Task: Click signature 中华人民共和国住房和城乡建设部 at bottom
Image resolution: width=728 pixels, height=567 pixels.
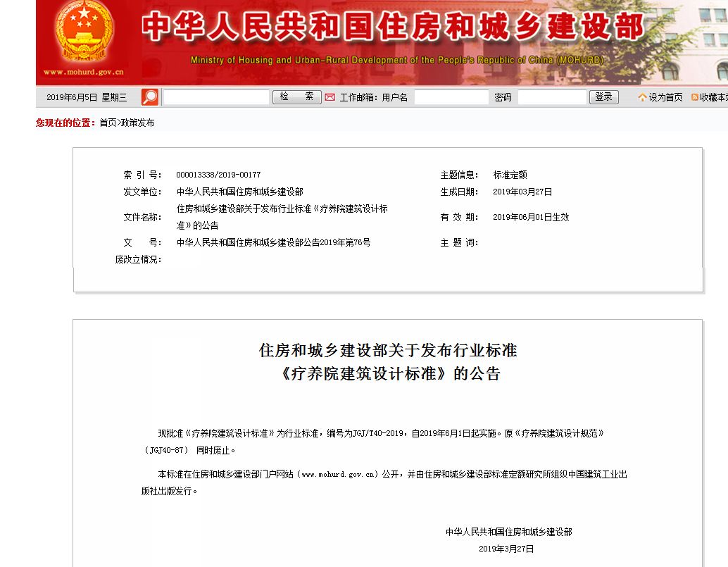Action: point(509,532)
